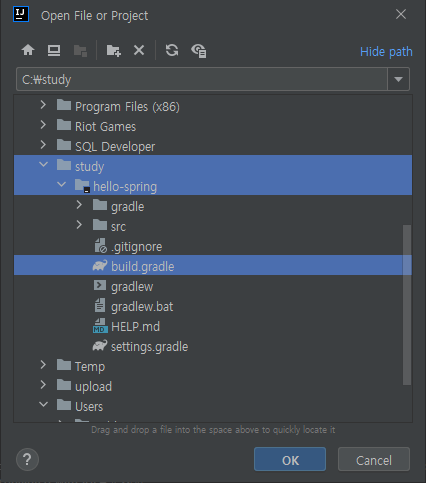Select the SQL Developer row label

115,147
